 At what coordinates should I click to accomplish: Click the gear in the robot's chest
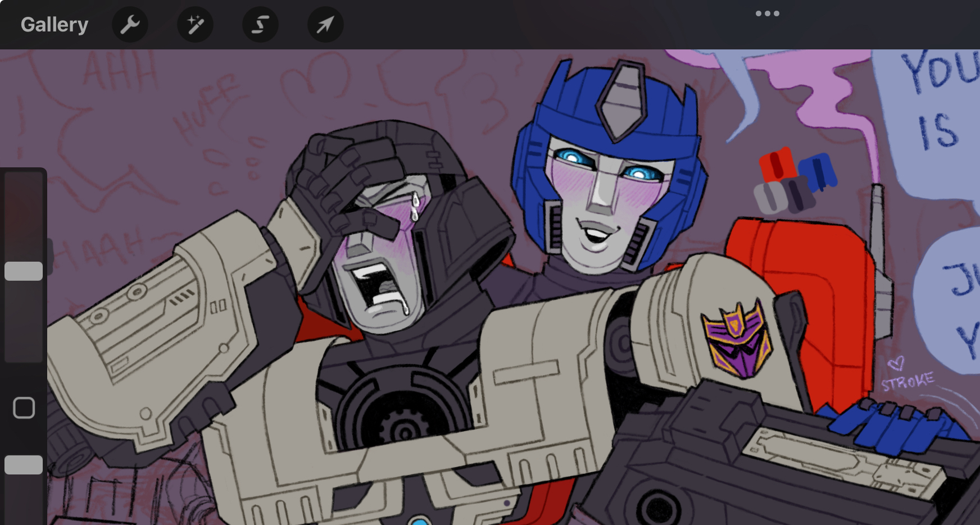coord(403,430)
